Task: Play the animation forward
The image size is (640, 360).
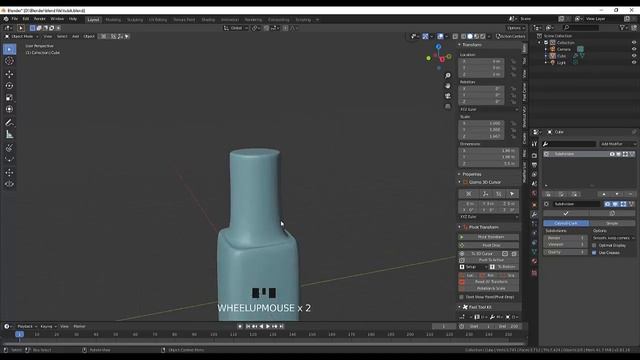Action: (x=268, y=326)
